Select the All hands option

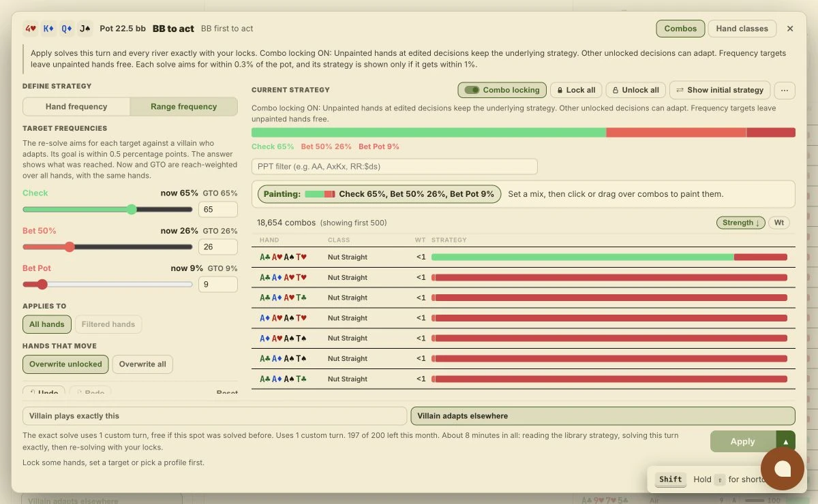pos(47,324)
